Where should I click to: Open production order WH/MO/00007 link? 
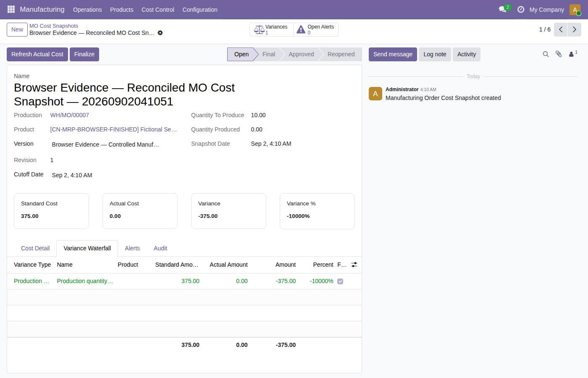coord(70,115)
